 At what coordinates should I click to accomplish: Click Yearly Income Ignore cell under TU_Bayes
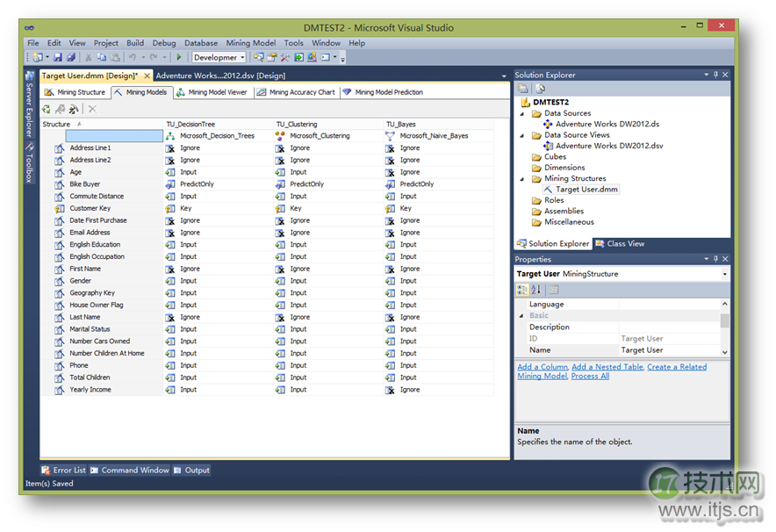click(439, 390)
